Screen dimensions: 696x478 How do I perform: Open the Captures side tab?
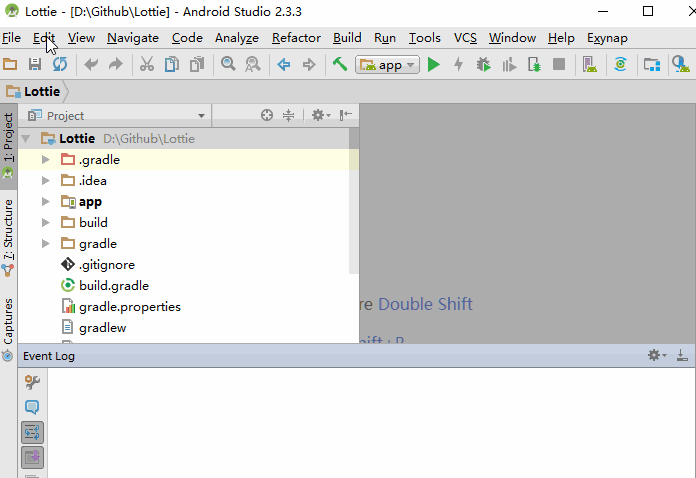(8, 331)
